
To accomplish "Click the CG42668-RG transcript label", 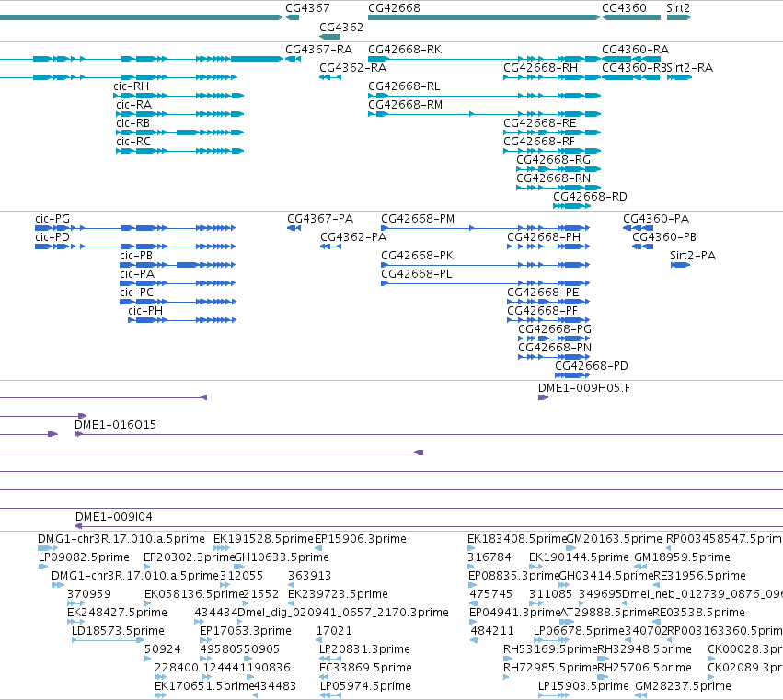I will pos(553,160).
